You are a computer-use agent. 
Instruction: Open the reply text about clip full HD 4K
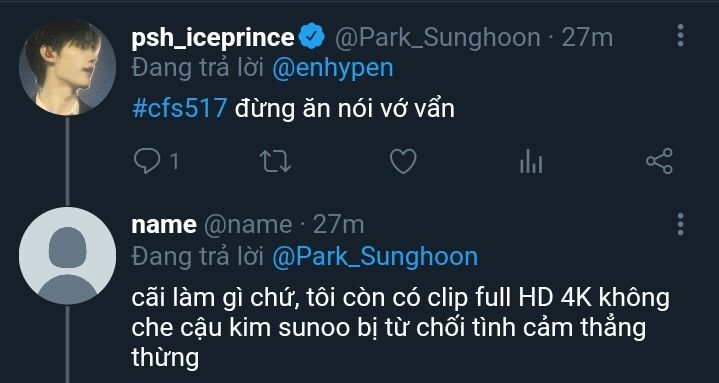400,328
